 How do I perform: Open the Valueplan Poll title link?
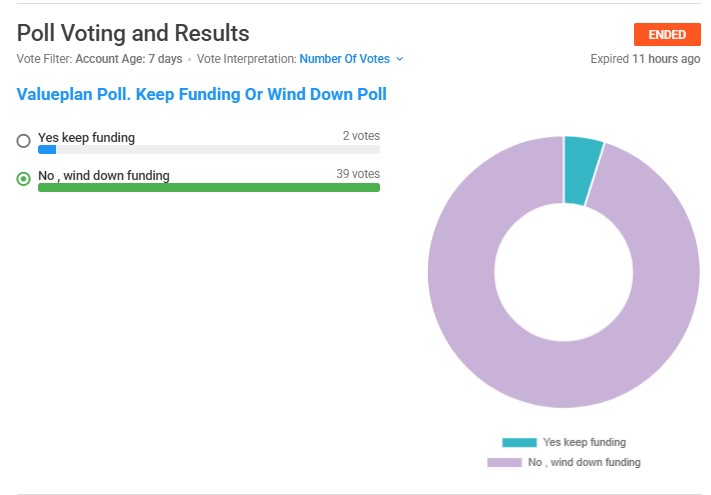coord(201,95)
